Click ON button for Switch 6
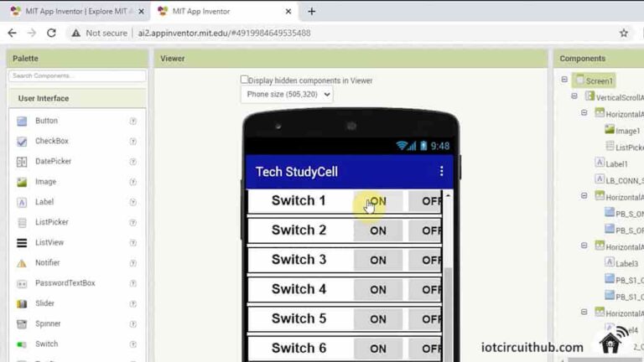 [378, 349]
